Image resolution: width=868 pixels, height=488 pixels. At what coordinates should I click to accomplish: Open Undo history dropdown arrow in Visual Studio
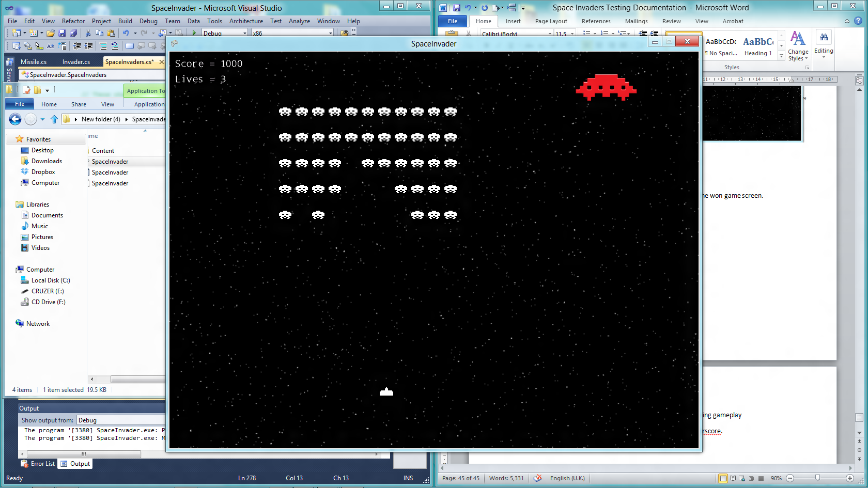point(135,33)
